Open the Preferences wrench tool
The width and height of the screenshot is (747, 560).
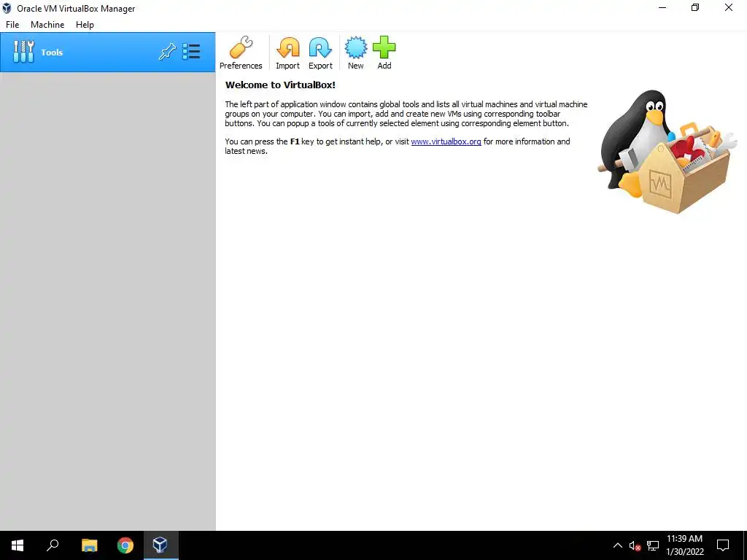pyautogui.click(x=241, y=52)
